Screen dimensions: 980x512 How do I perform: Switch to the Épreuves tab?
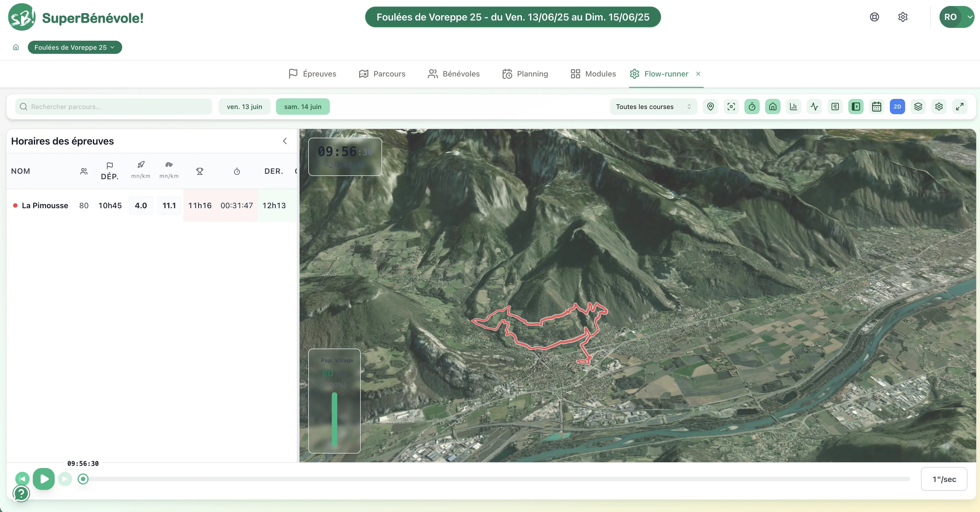click(312, 74)
